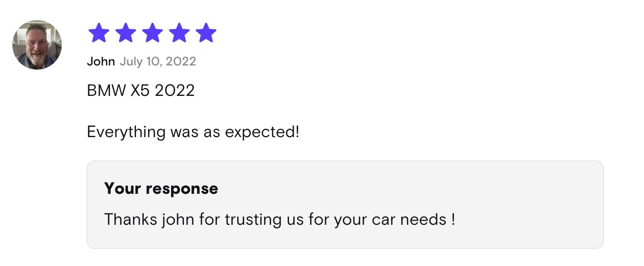Screen dimensions: 644x266
Task: Click the word 'Everything' in the review body
Action: click(x=126, y=132)
